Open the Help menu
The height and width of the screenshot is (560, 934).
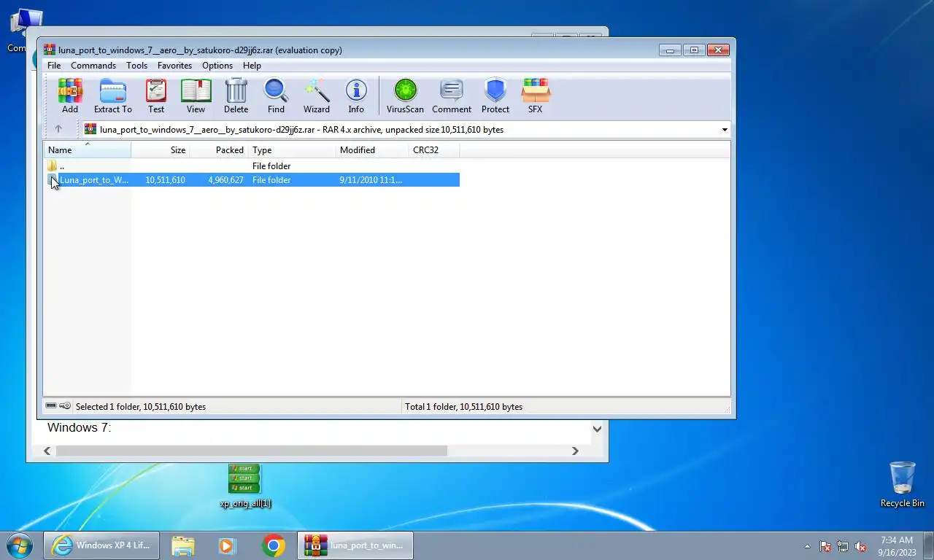(x=252, y=66)
